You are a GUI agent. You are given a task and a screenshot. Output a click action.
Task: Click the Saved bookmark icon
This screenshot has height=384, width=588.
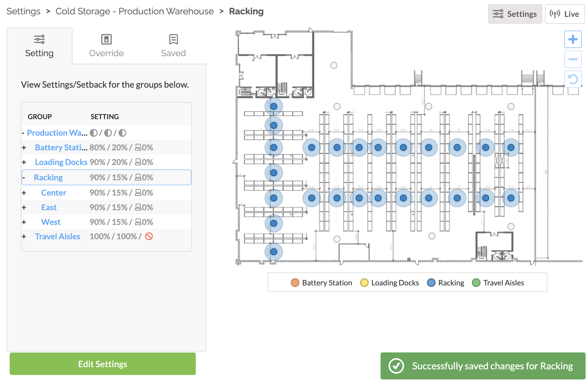[173, 40]
